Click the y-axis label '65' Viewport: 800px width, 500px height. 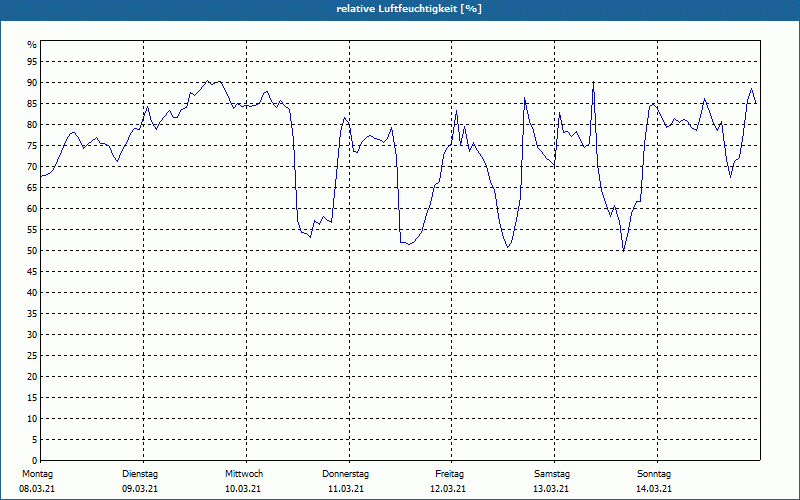coord(32,188)
